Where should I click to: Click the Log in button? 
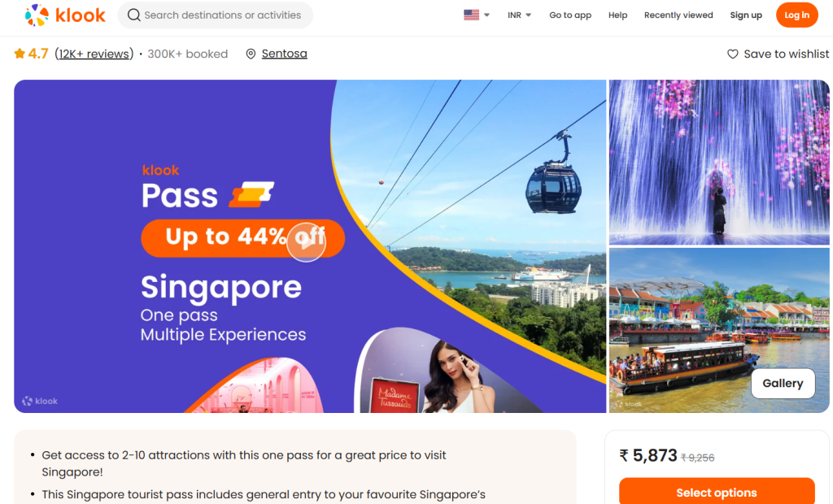(x=796, y=15)
